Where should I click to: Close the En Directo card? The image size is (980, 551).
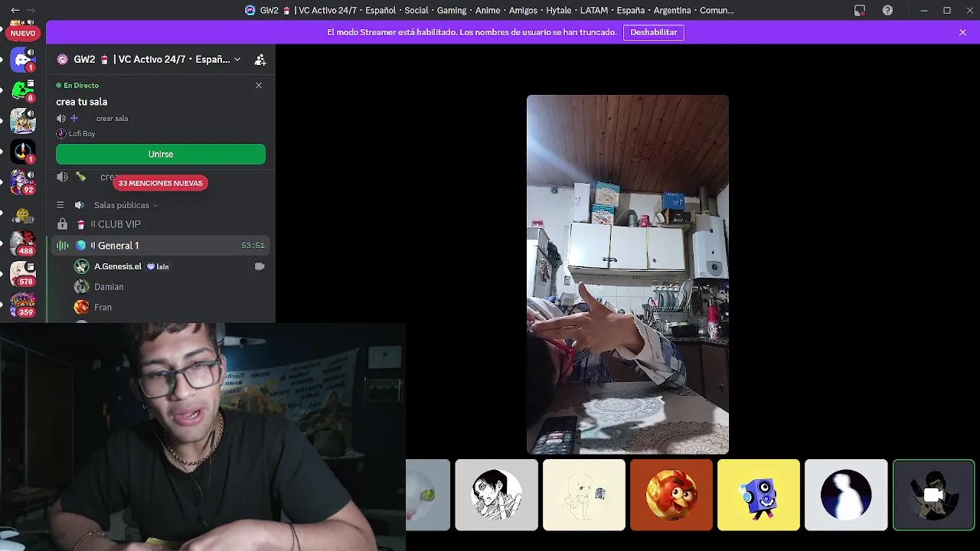click(x=259, y=85)
